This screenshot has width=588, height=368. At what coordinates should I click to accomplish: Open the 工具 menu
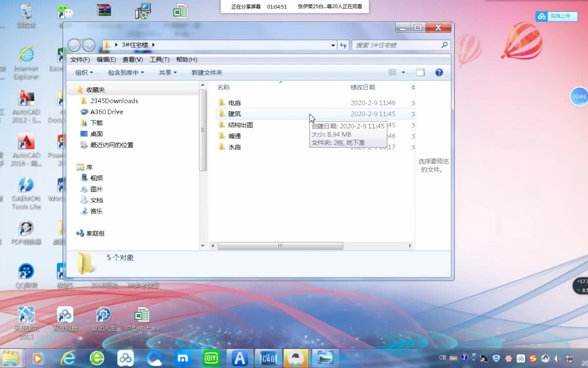pos(159,59)
